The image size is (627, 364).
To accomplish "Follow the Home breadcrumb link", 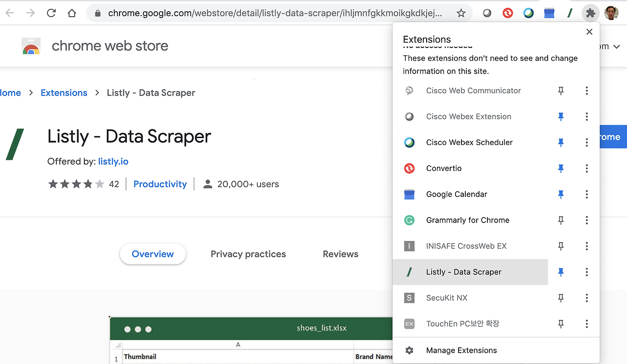I will click(10, 93).
